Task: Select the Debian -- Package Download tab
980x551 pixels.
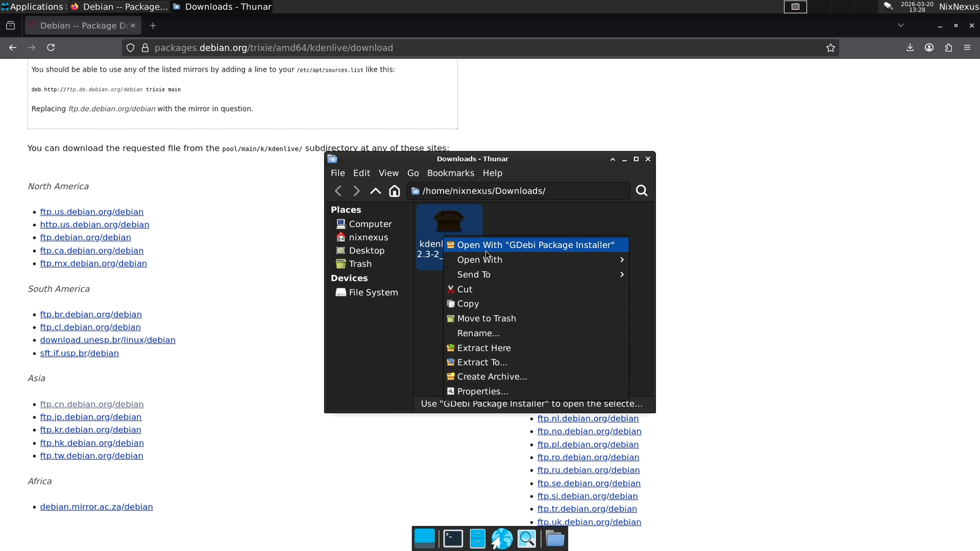Action: [x=83, y=26]
